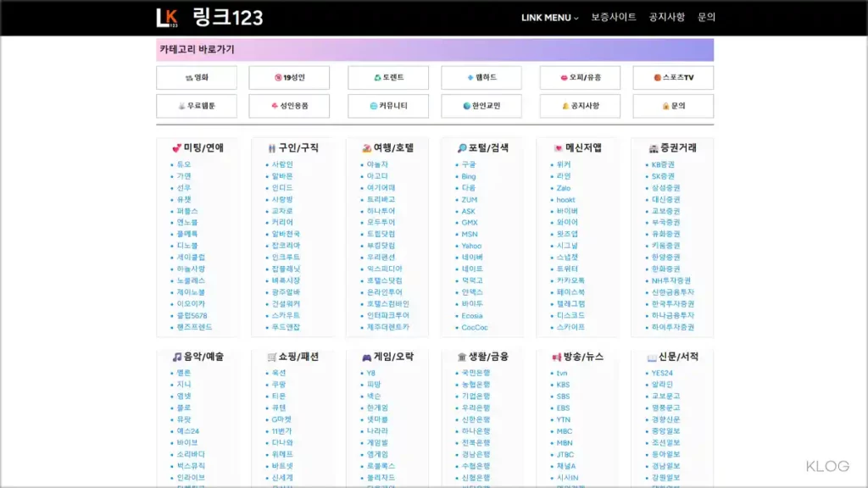Select the 커뮤니티 category button

388,106
